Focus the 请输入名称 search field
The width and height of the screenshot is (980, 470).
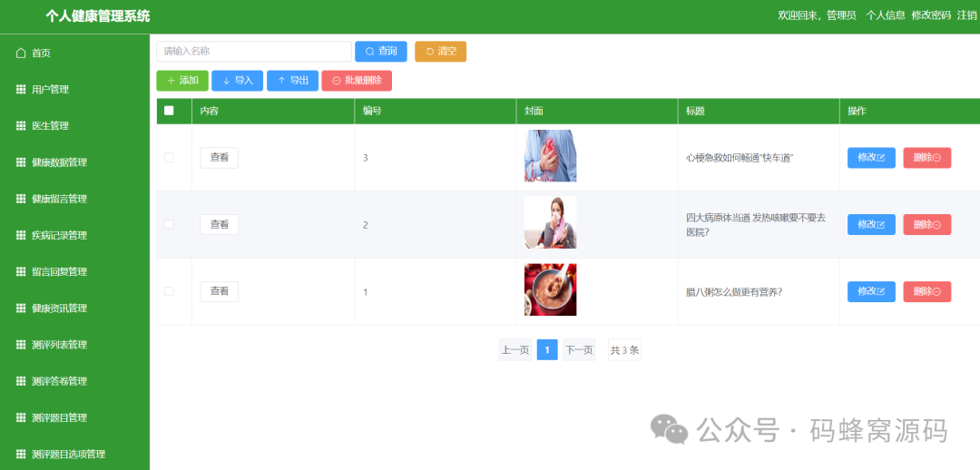pyautogui.click(x=254, y=51)
